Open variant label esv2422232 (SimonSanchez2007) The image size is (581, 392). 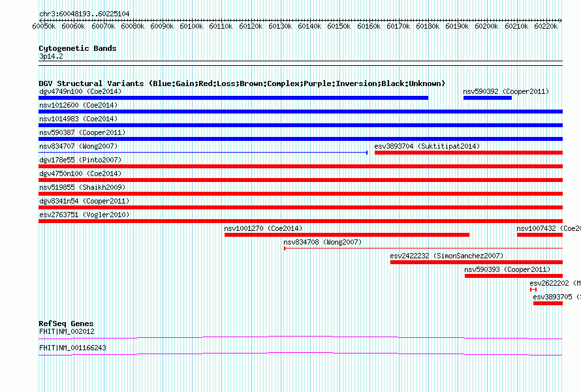tap(447, 256)
